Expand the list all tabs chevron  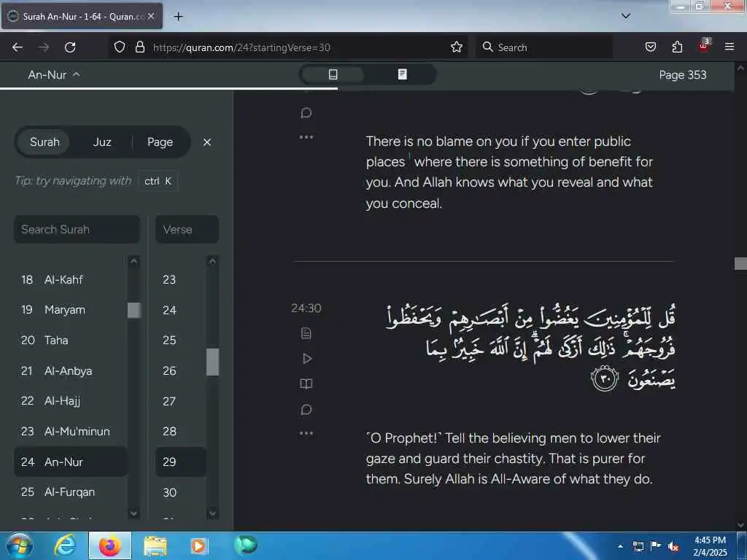click(x=626, y=16)
